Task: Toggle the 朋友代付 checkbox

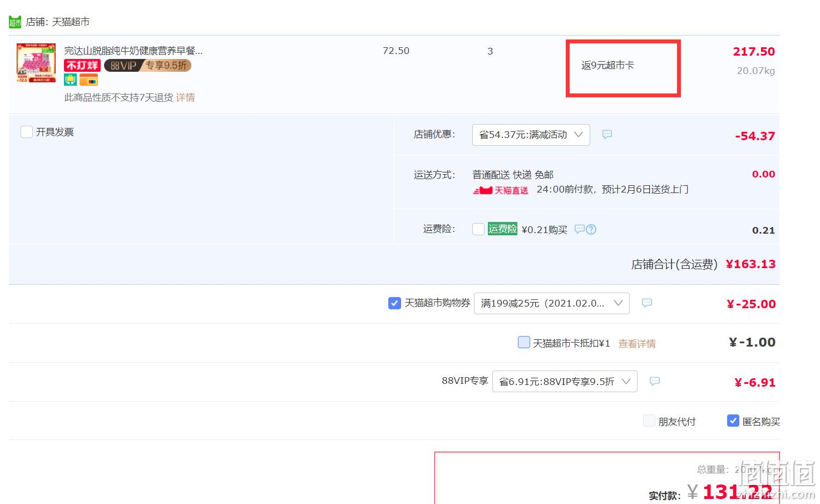Action: [x=649, y=421]
